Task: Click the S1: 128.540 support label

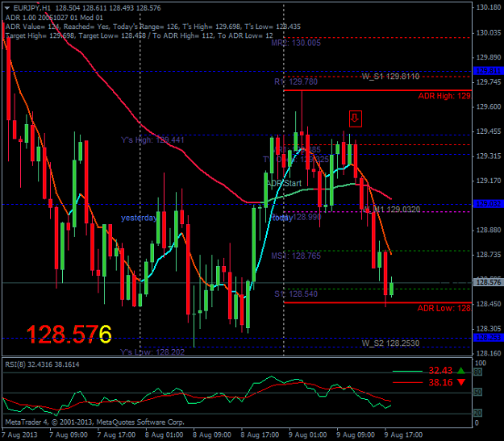Action: pyautogui.click(x=296, y=293)
